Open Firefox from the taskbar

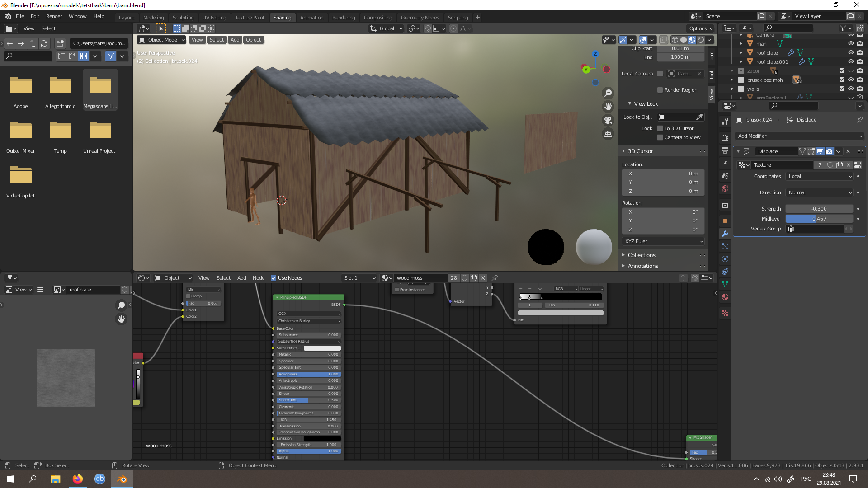coord(77,479)
